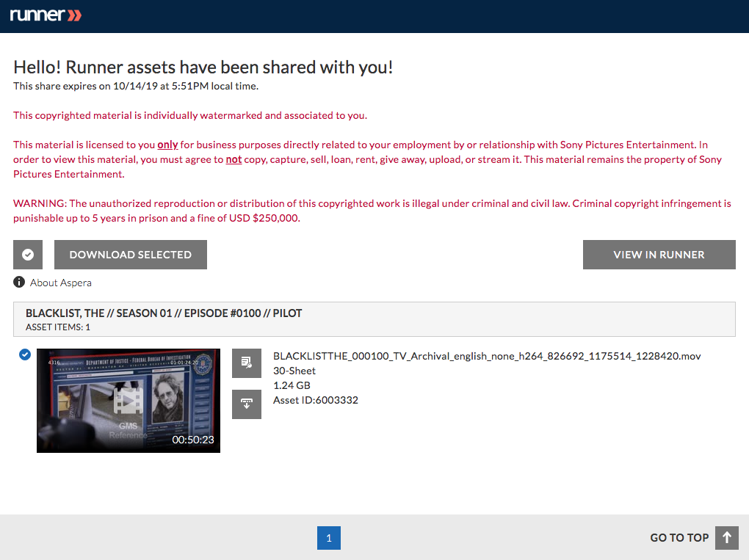Click the red WARNING copyright notice

(x=372, y=211)
